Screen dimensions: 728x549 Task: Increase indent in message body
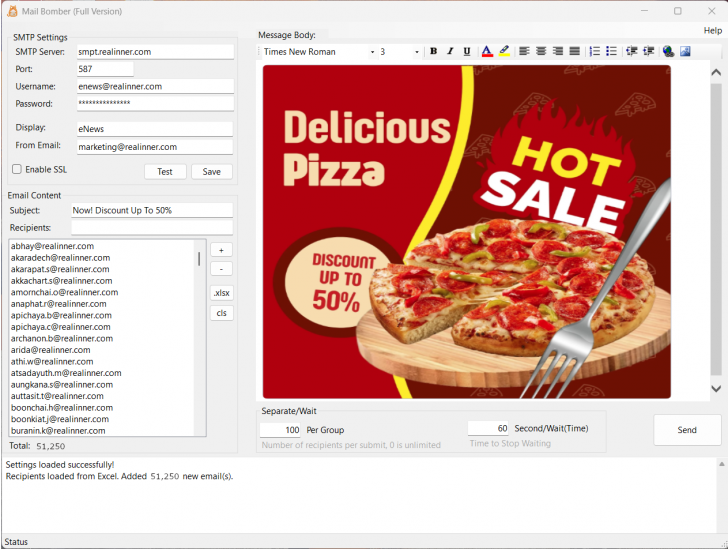click(648, 51)
